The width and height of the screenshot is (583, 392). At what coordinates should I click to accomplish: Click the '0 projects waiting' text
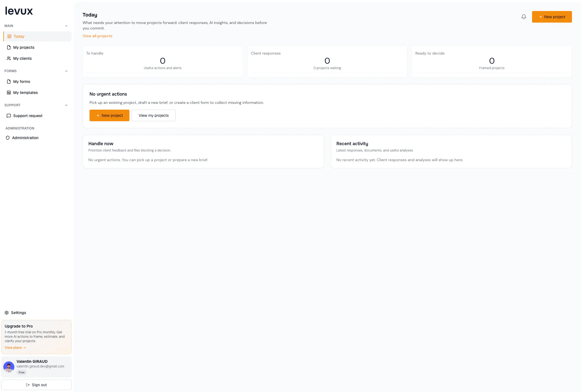point(327,68)
